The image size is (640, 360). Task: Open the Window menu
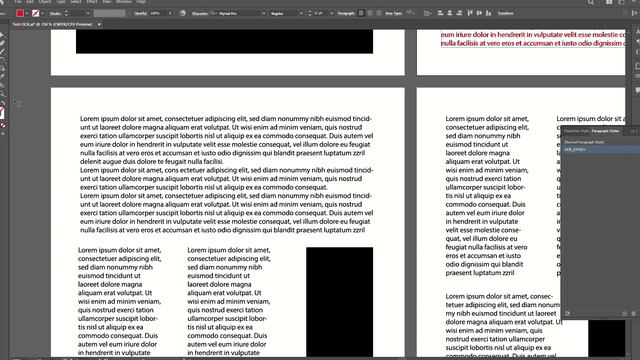click(124, 2)
